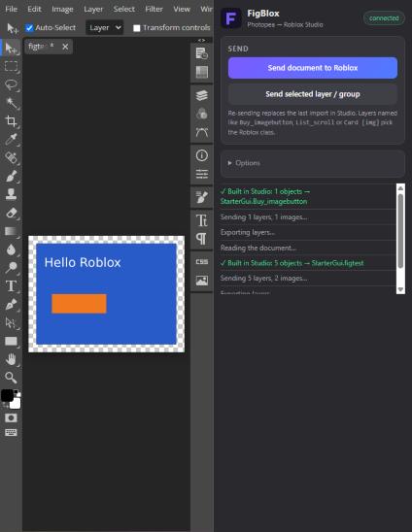This screenshot has width=412, height=532.
Task: Select the Hand tool
Action: pos(11,359)
